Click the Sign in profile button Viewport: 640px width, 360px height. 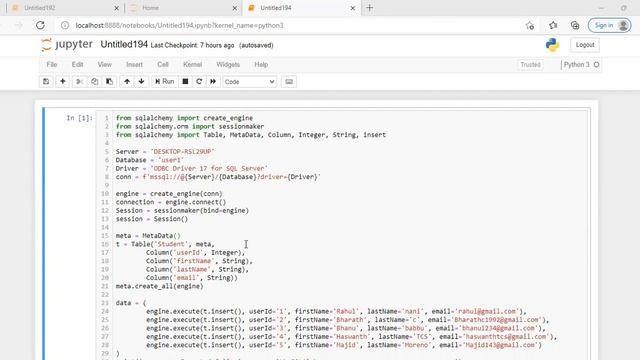pos(609,25)
